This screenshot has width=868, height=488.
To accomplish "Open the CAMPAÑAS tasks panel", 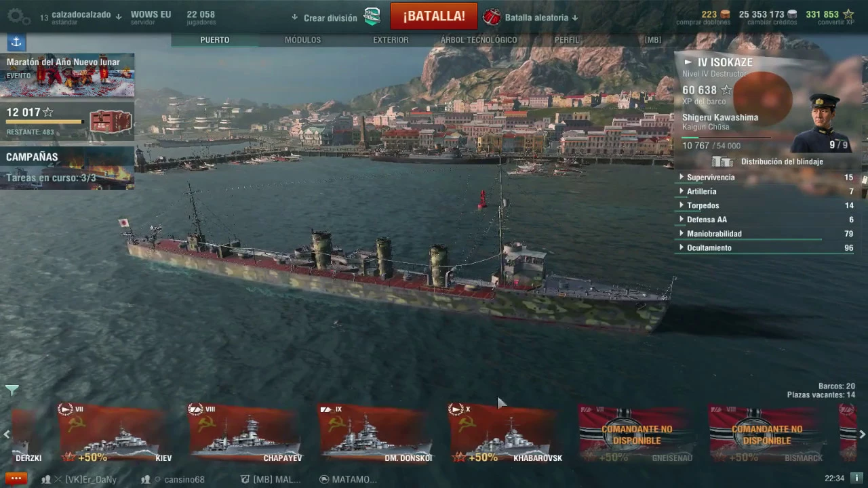I will [x=67, y=167].
